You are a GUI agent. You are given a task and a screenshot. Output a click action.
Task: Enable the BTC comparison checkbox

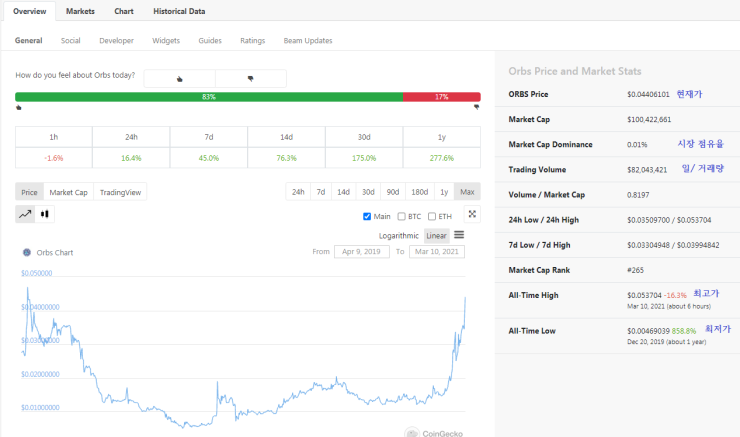click(401, 216)
